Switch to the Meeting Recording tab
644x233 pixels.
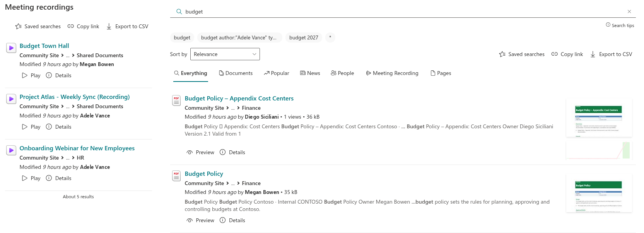pyautogui.click(x=392, y=73)
